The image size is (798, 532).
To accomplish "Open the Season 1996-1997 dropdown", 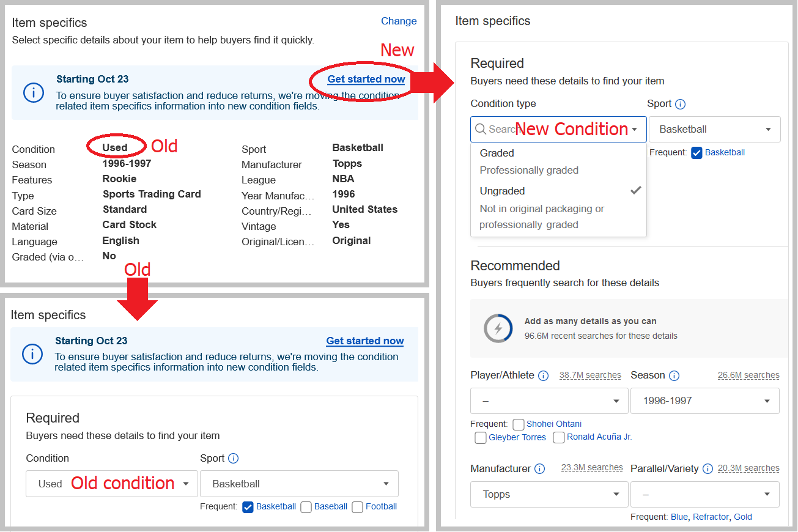I will (x=705, y=401).
